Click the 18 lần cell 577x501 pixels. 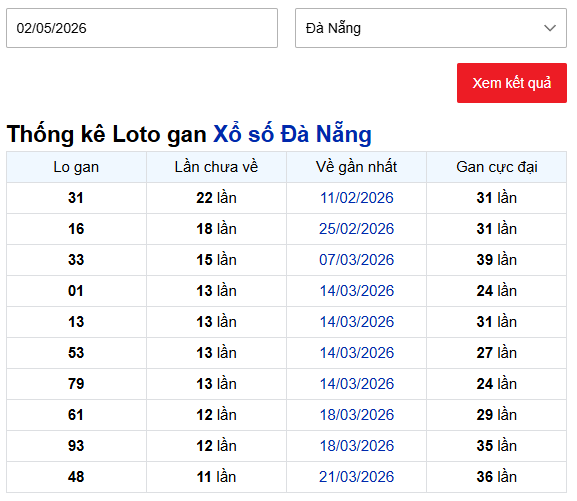(216, 229)
